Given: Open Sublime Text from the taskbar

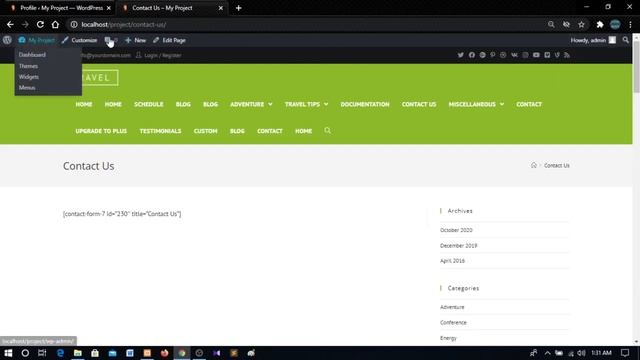Looking at the screenshot, I should pos(234,353).
